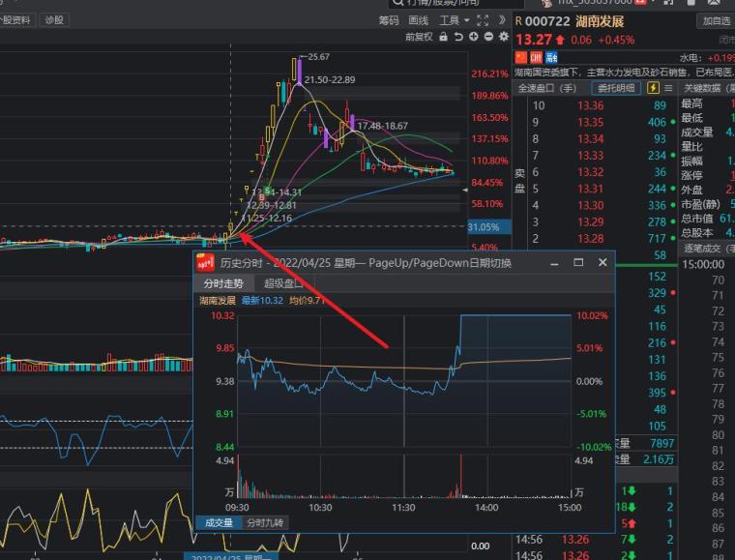The image size is (735, 560).
Task: Open chart settings gear icon
Action: pos(504,37)
